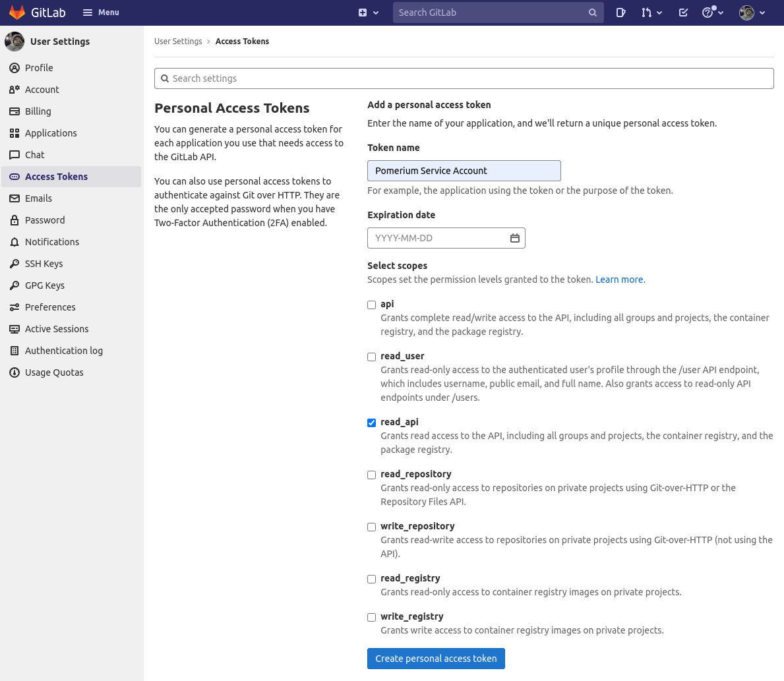The height and width of the screenshot is (681, 784).
Task: Open the To-Do list checkmark icon
Action: (683, 13)
